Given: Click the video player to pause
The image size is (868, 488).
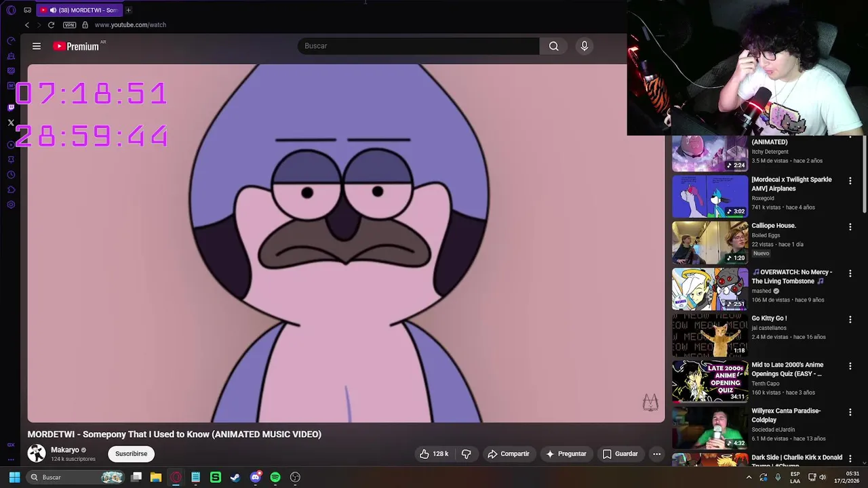Looking at the screenshot, I should click(x=346, y=243).
